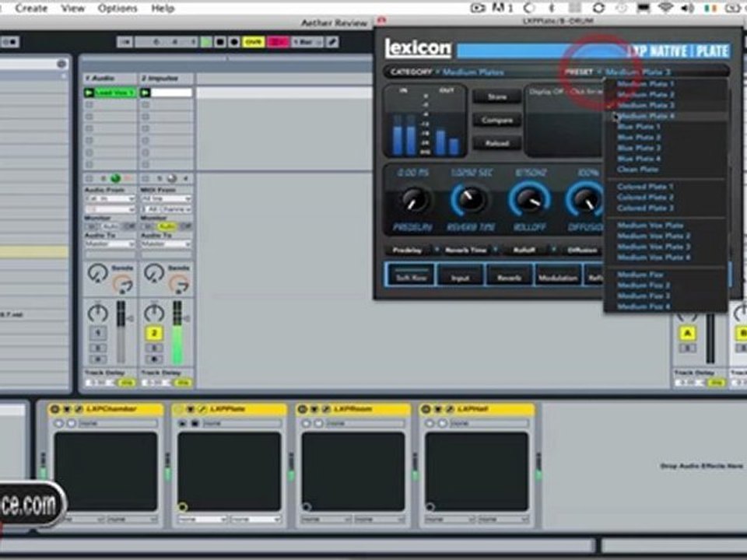
Task: Click the global Record button
Action: tap(234, 42)
